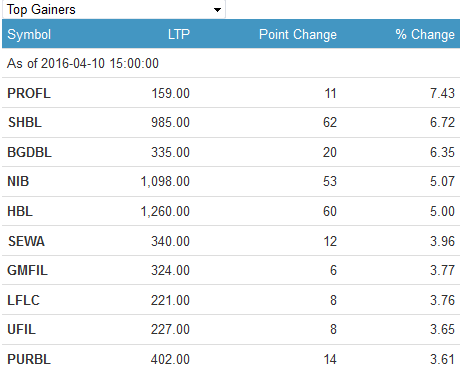The width and height of the screenshot is (462, 373).
Task: Open the SEWA stock symbol
Action: pos(26,241)
